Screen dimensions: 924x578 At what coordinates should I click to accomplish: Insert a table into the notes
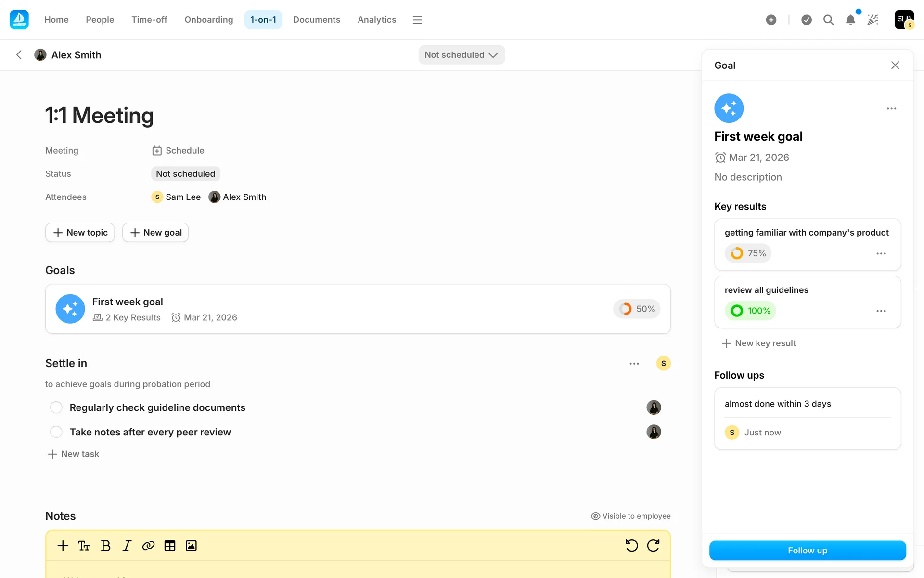pos(170,546)
